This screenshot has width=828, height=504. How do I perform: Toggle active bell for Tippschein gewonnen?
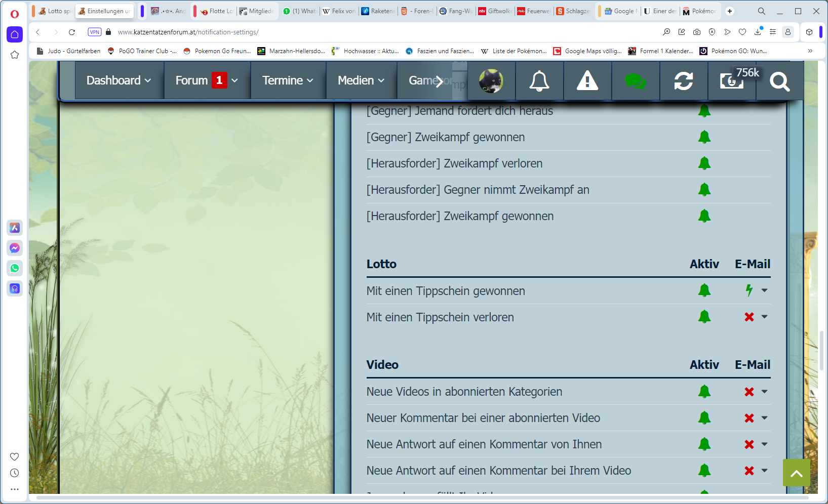pos(704,290)
